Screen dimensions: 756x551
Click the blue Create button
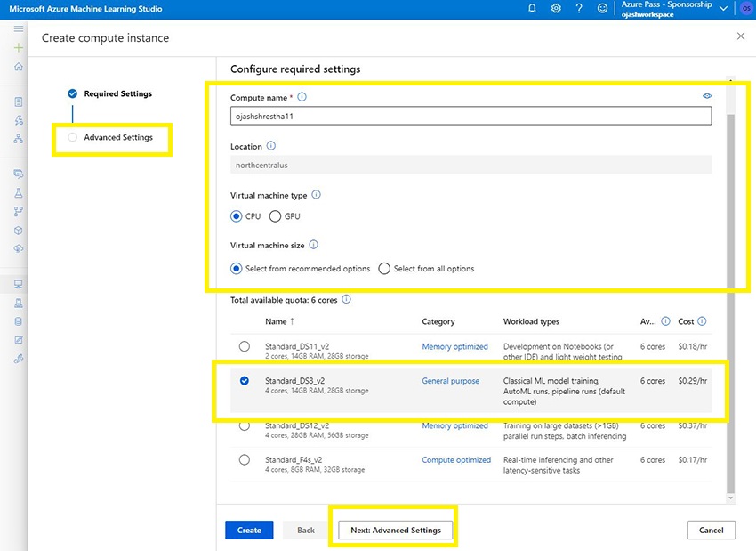(x=249, y=530)
